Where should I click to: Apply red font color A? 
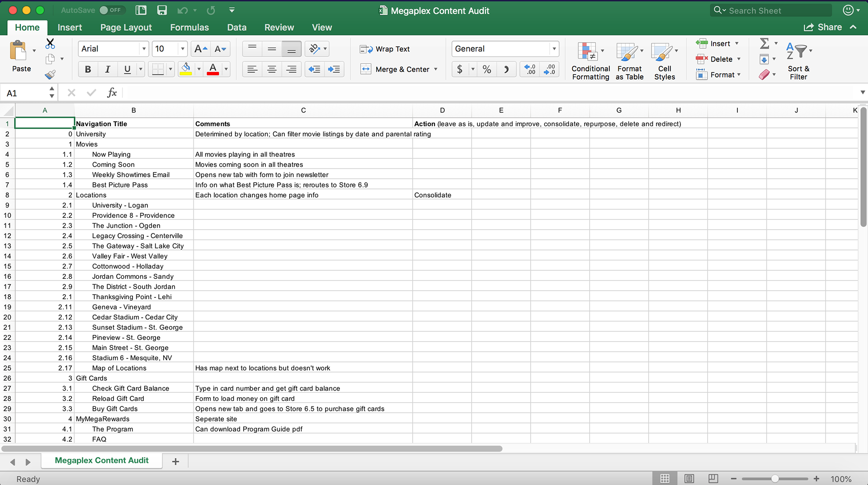(x=213, y=69)
